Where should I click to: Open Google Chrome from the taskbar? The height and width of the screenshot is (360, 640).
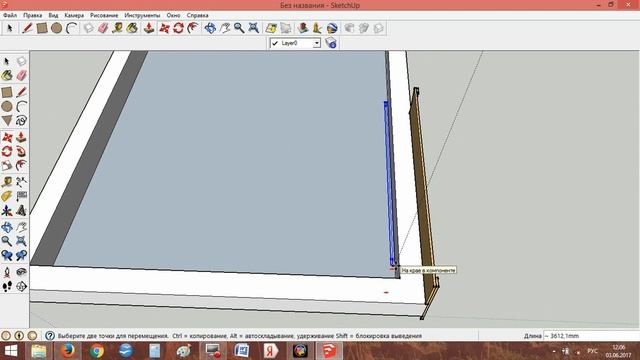click(97, 351)
